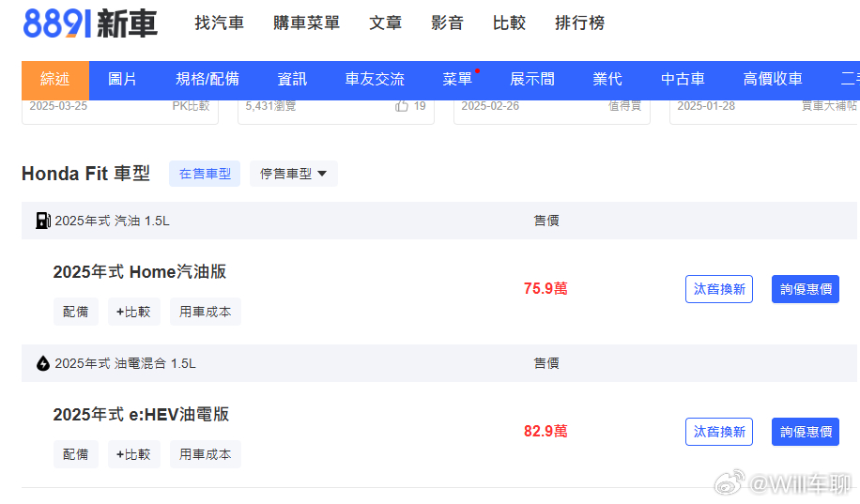The height and width of the screenshot is (504, 860).
Task: Open 配備 for e:HEV油電版
Action: [x=76, y=454]
